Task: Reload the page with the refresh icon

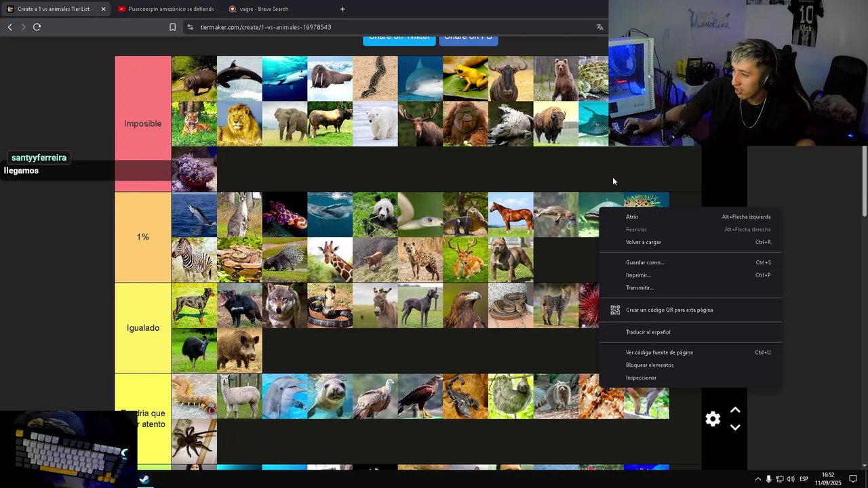Action: (x=37, y=27)
